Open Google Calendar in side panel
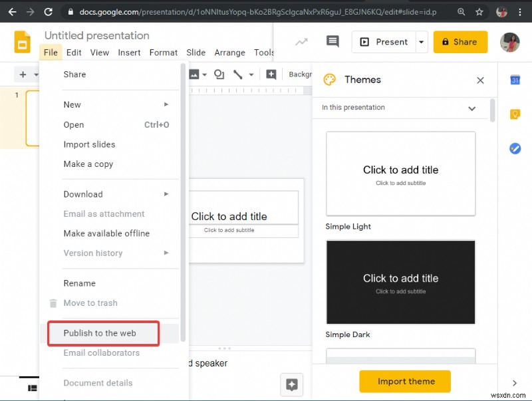This screenshot has height=401, width=532. pos(515,80)
